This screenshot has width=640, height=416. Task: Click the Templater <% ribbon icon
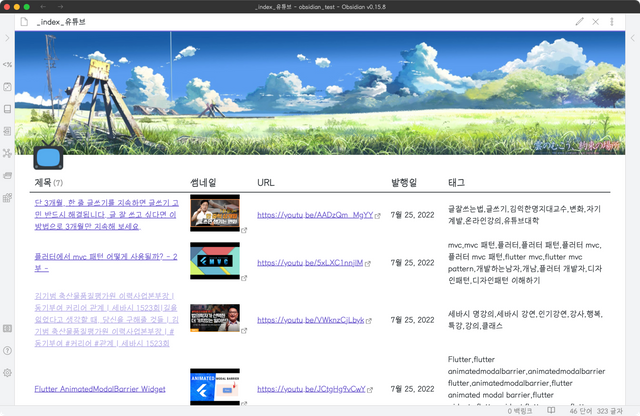point(7,65)
